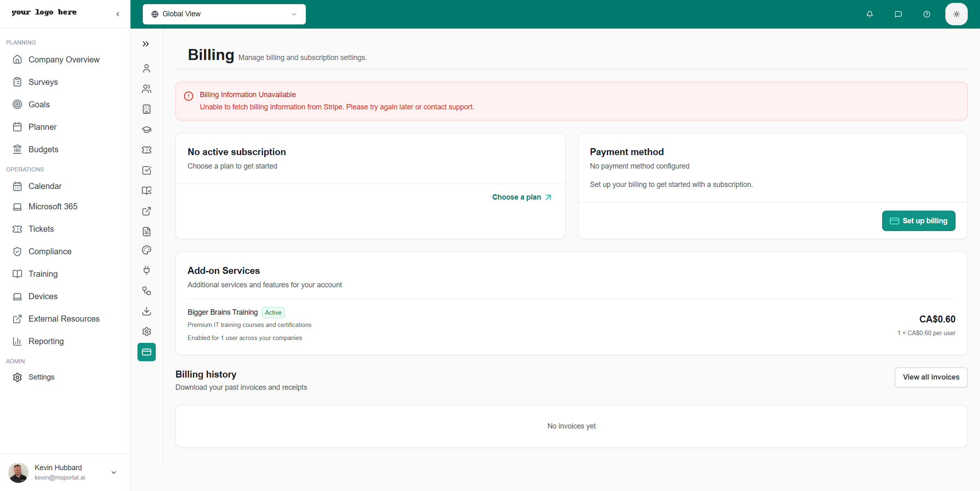Collapse the left sidebar with chevron
The height and width of the screenshot is (491, 980).
(x=118, y=14)
